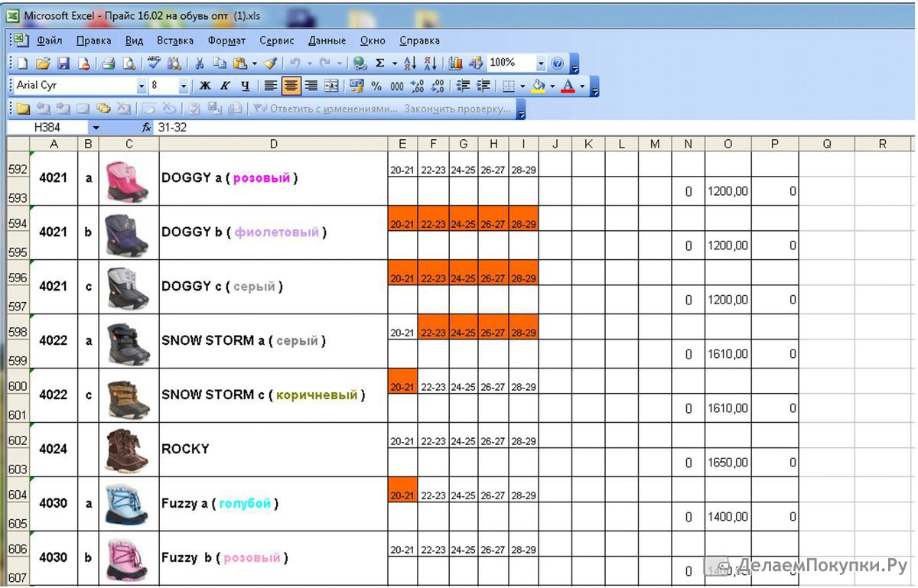The height and width of the screenshot is (588, 918).
Task: Open the Fill Color palette arrow
Action: (x=552, y=86)
